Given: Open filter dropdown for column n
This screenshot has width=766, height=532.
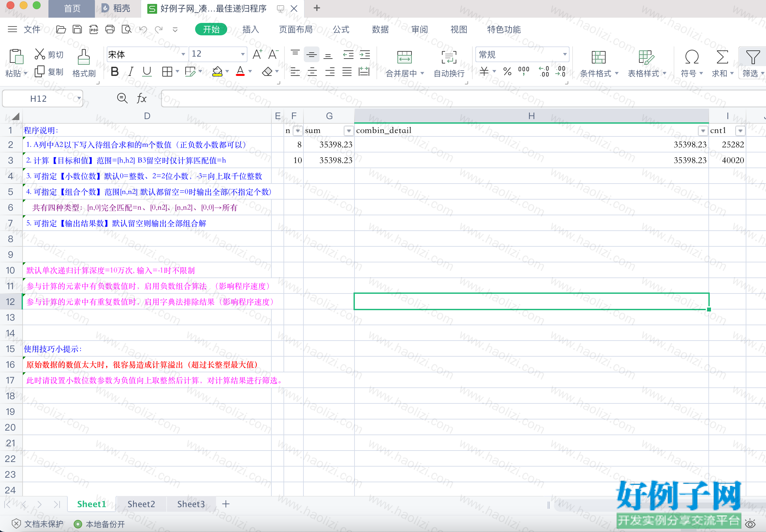Looking at the screenshot, I should click(298, 131).
